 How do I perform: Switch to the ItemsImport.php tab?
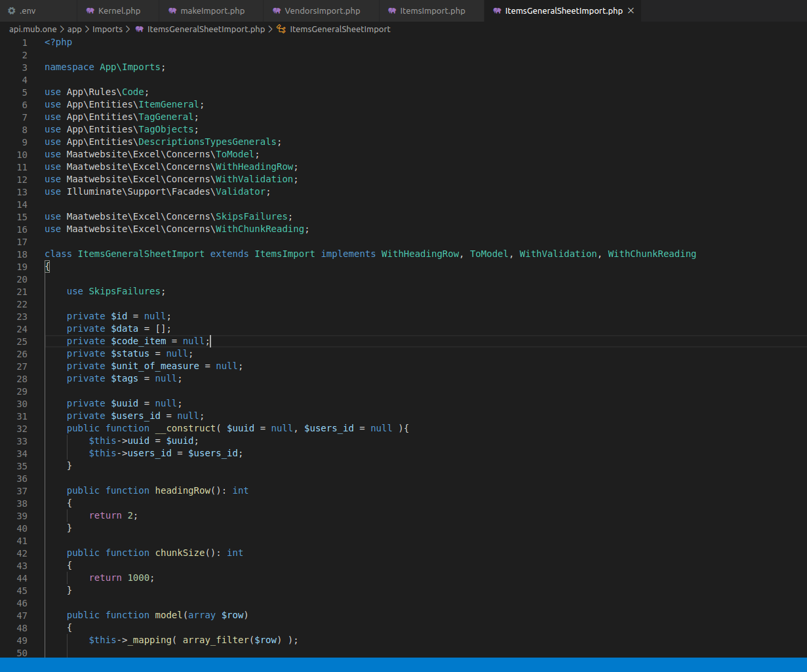pos(431,10)
